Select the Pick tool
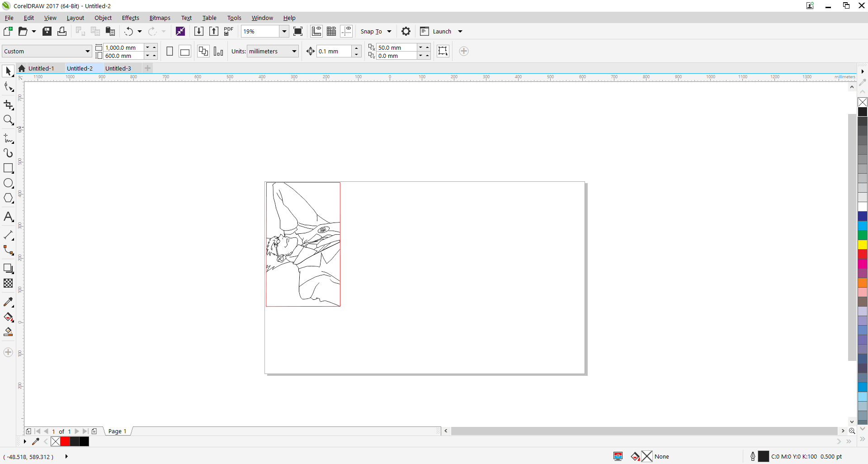868x464 pixels. [x=8, y=71]
